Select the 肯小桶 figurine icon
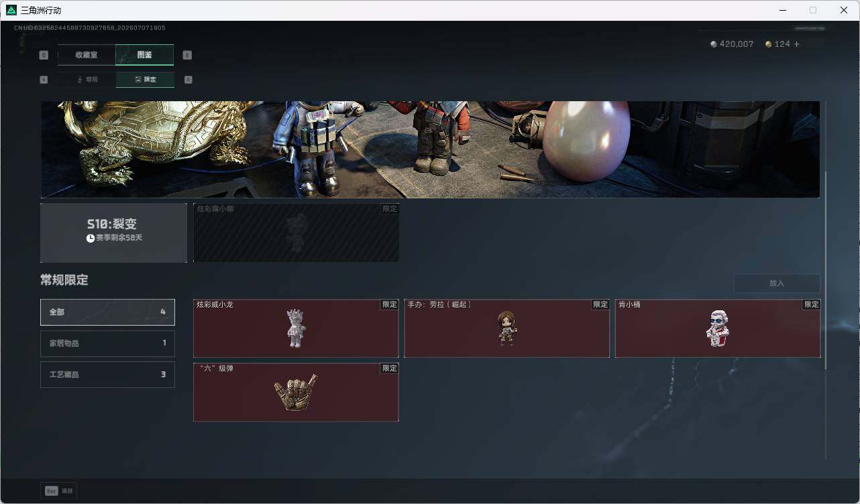860x504 pixels. point(718,328)
